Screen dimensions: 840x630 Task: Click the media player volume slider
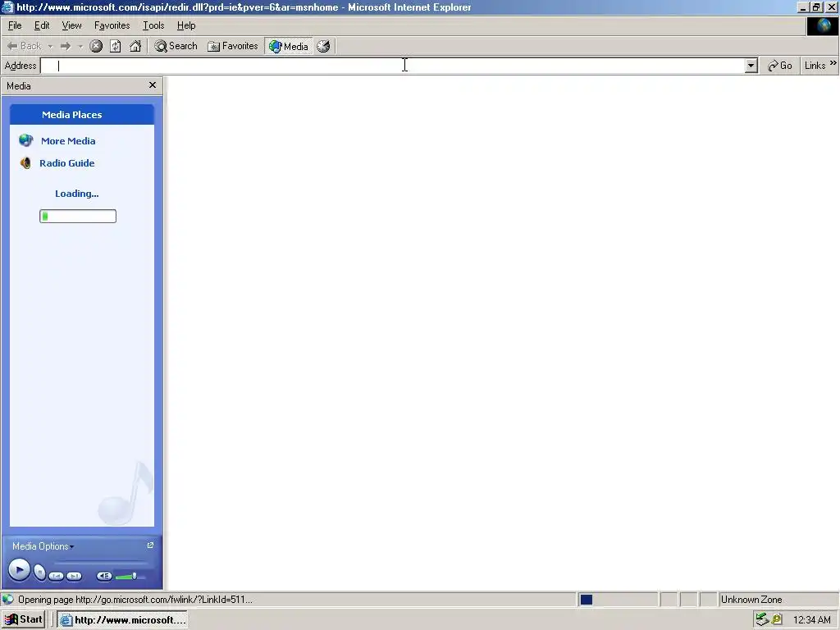(130, 577)
